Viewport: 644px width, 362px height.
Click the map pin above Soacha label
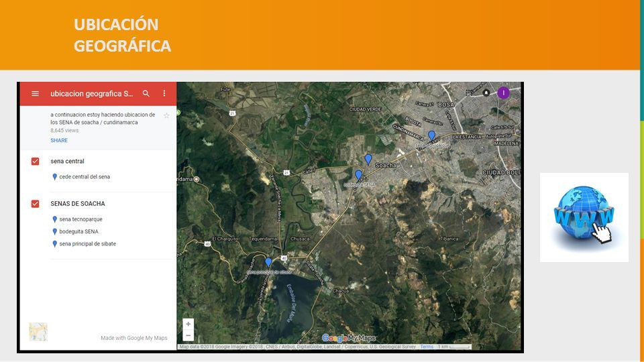368,160
